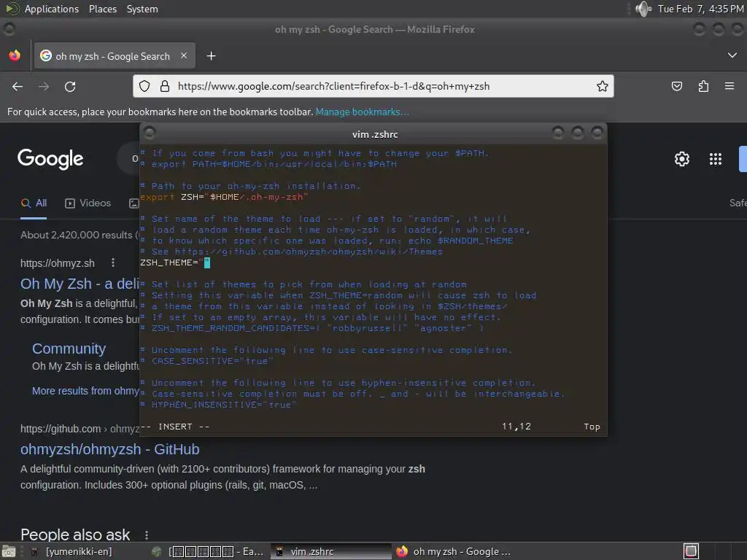
Task: Click the 'export ZSH=' line in vim
Action: click(x=224, y=197)
